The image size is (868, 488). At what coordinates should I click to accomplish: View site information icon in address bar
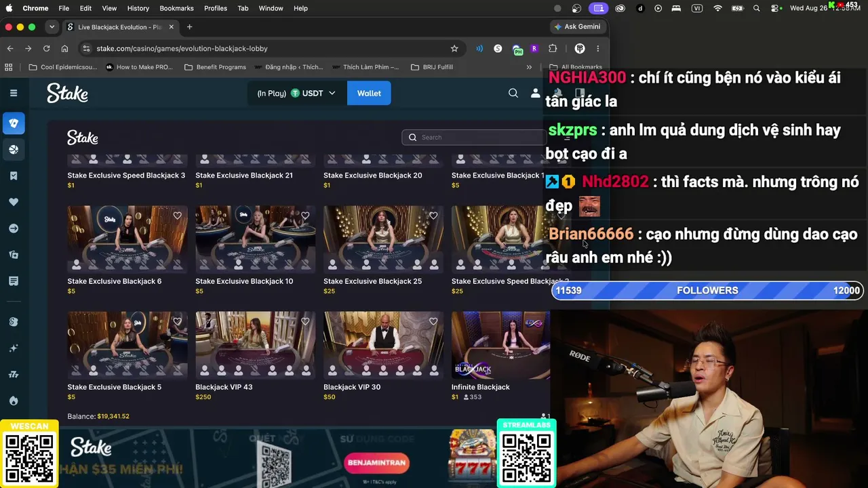85,49
